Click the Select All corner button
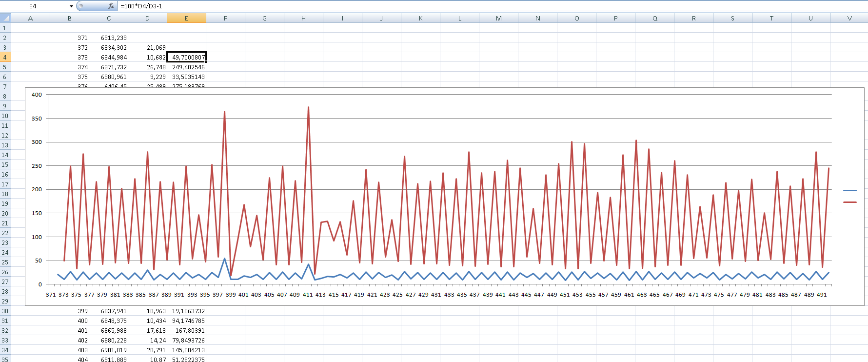 pyautogui.click(x=5, y=18)
